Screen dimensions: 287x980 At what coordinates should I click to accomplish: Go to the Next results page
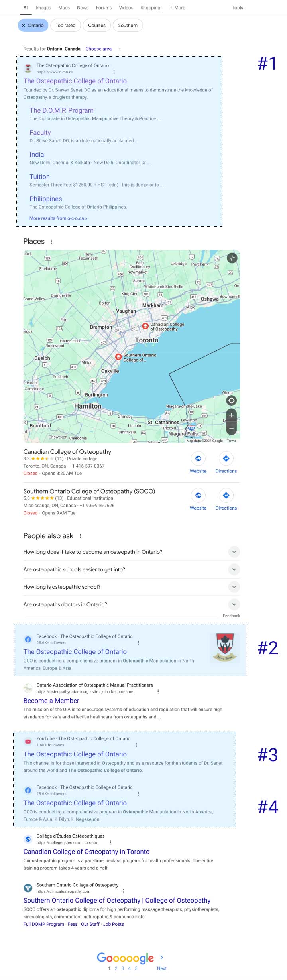click(x=162, y=968)
